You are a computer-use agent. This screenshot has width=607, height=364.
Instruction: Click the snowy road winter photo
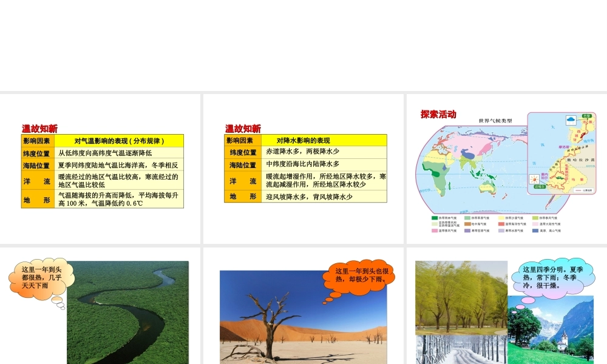click(x=461, y=349)
